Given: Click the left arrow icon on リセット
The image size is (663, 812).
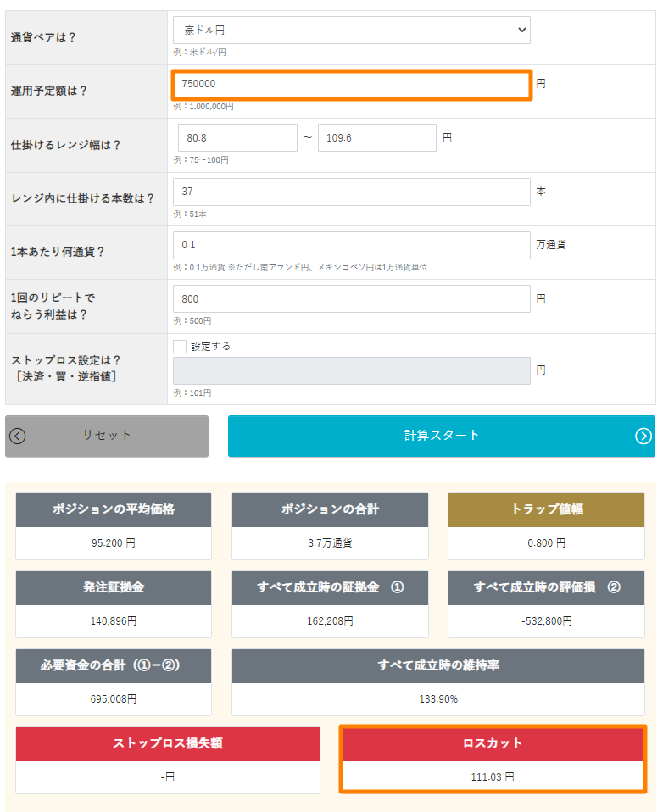Looking at the screenshot, I should (x=18, y=436).
